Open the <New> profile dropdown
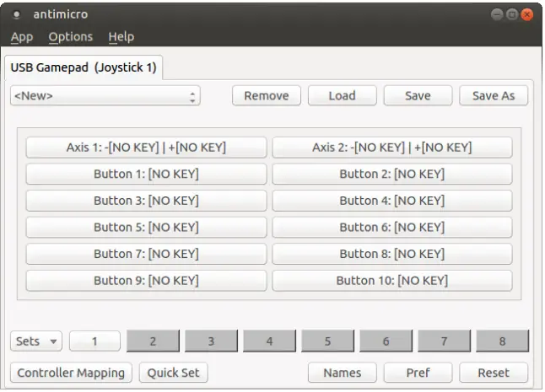The image size is (545, 392). (105, 95)
